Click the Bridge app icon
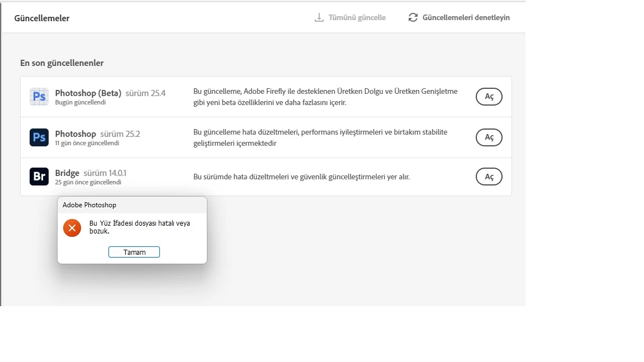This screenshot has height=362, width=644. click(39, 177)
